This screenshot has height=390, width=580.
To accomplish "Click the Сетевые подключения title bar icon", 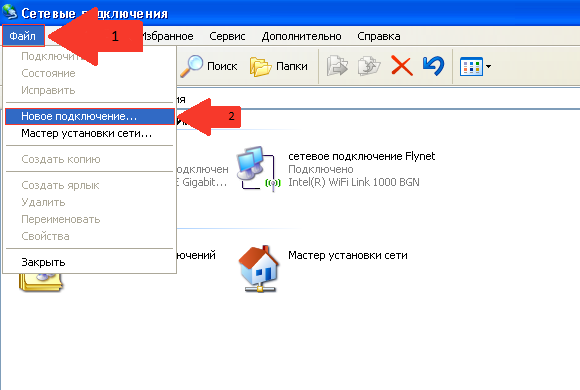I will pyautogui.click(x=9, y=12).
